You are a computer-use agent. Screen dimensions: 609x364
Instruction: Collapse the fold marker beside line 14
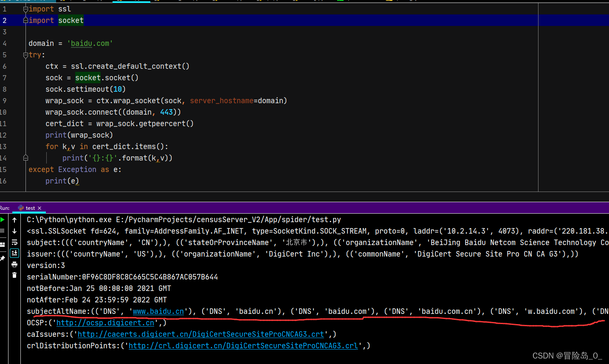click(x=25, y=158)
